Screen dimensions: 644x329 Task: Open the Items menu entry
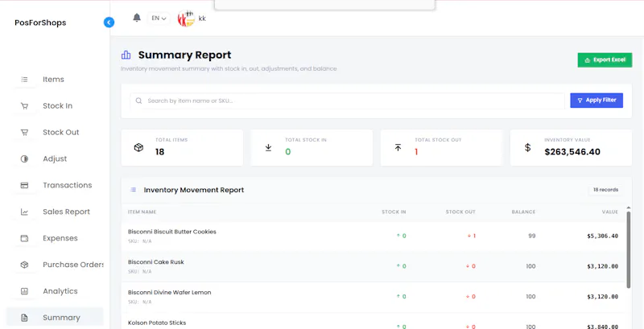(x=55, y=80)
